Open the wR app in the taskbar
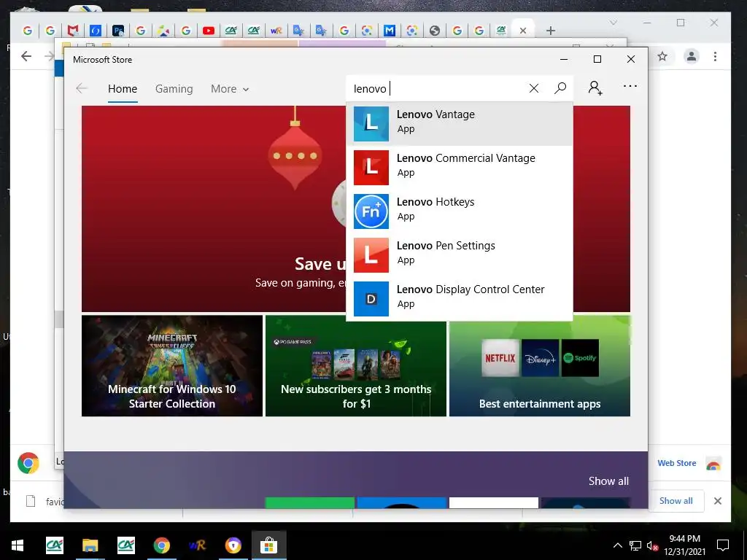 pos(197,545)
